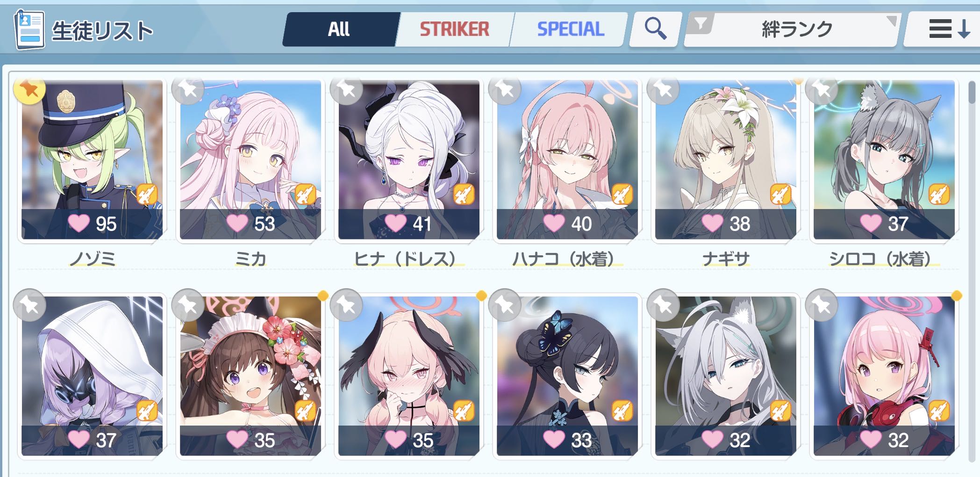The image size is (980, 477).
Task: Toggle pin on the hooded masked student
Action: point(29,305)
